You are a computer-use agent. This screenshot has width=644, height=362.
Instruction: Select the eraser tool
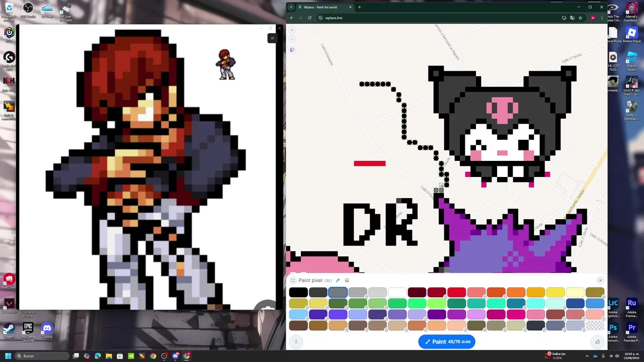click(597, 342)
